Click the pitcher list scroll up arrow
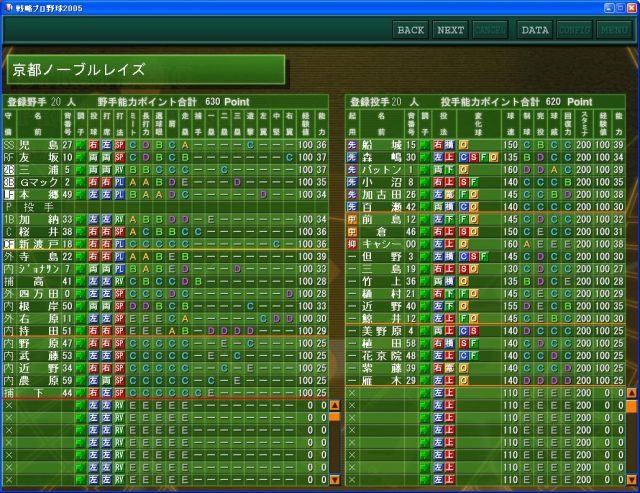The height and width of the screenshot is (493, 640). pyautogui.click(x=631, y=393)
